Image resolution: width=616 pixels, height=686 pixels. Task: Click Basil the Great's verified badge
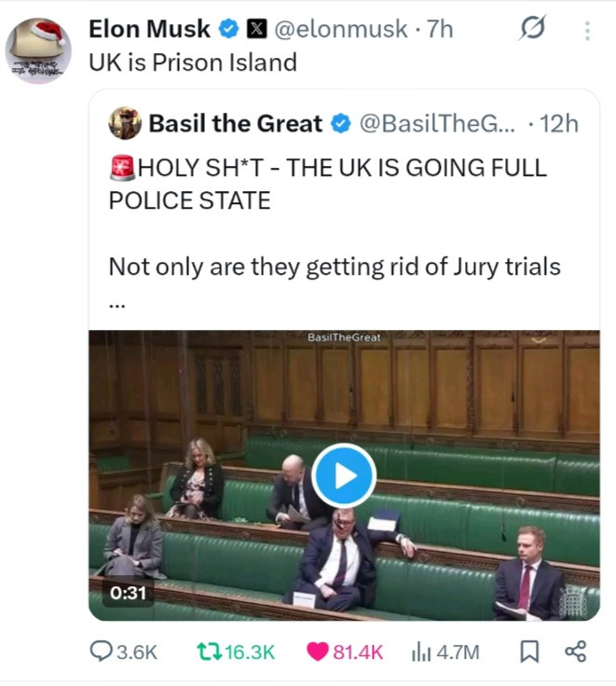(342, 122)
